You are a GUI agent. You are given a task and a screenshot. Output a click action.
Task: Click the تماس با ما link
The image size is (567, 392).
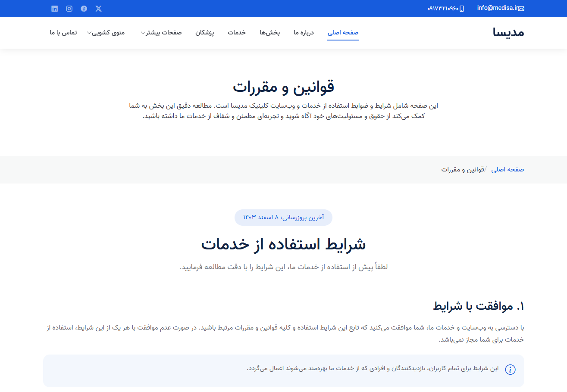(x=63, y=32)
